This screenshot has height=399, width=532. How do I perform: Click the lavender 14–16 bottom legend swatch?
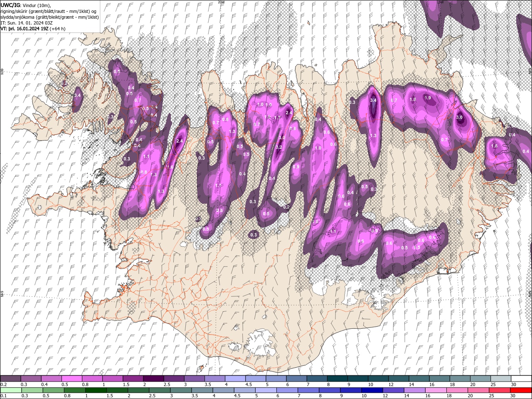tap(415, 390)
